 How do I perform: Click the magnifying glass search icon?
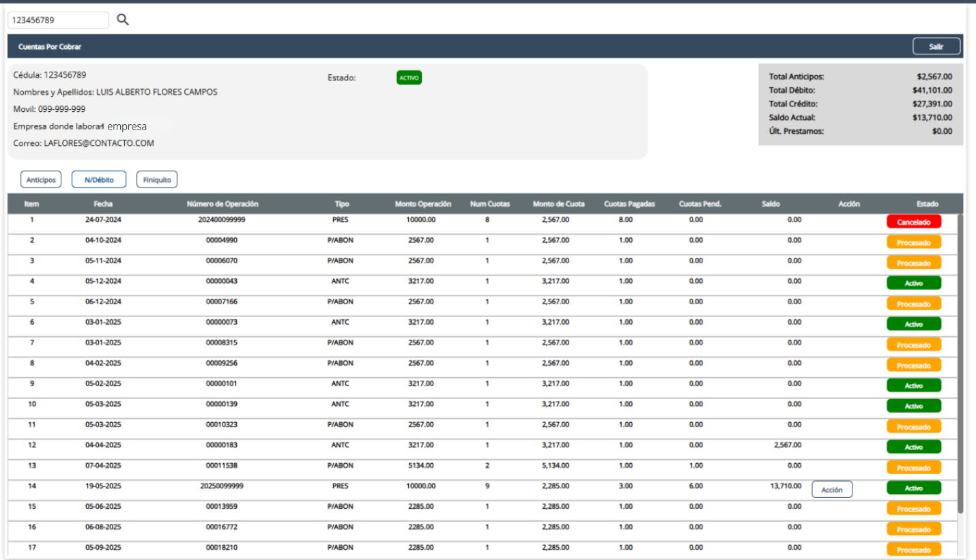123,20
